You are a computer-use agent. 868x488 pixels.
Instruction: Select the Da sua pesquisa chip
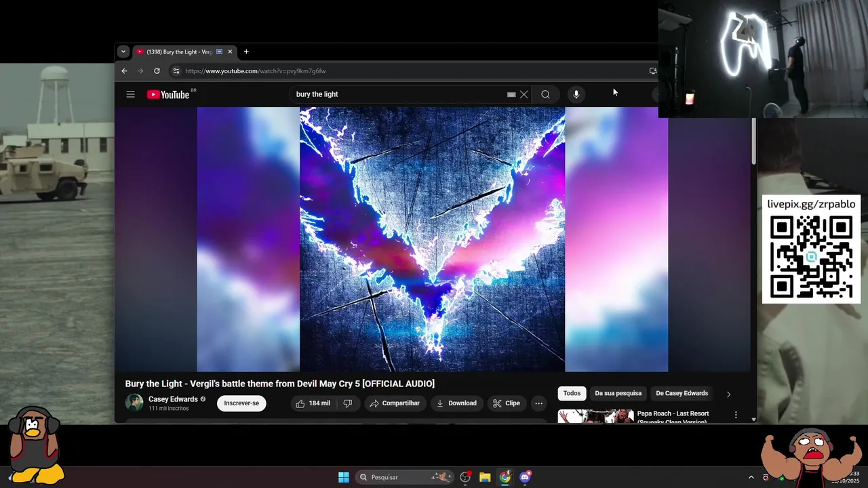click(x=618, y=393)
